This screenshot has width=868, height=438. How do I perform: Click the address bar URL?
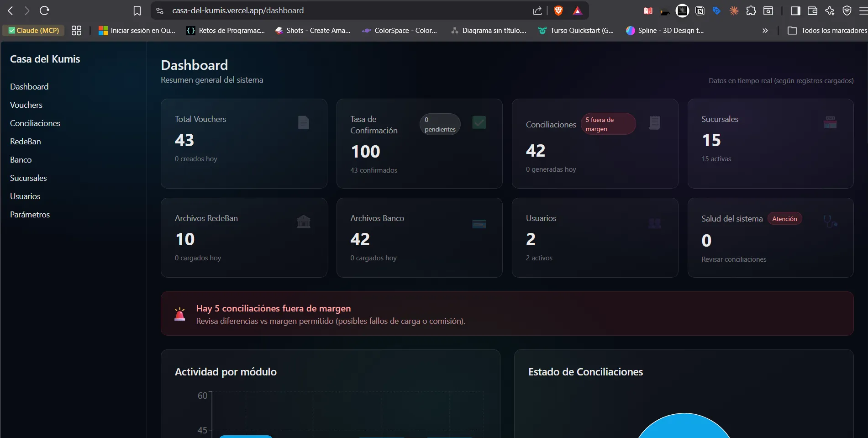pyautogui.click(x=238, y=11)
